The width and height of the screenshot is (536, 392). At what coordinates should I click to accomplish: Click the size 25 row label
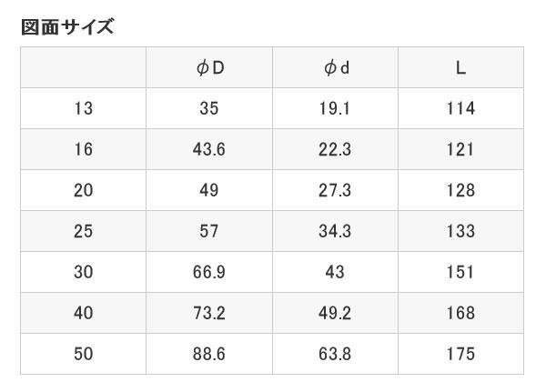(84, 231)
